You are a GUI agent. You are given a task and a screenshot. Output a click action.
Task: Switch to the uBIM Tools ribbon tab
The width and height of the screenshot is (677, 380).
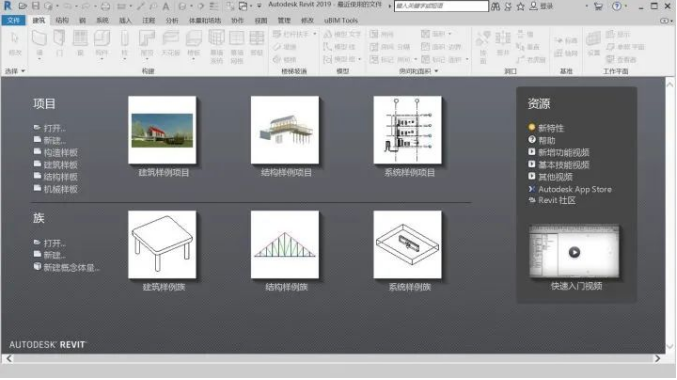pos(341,20)
